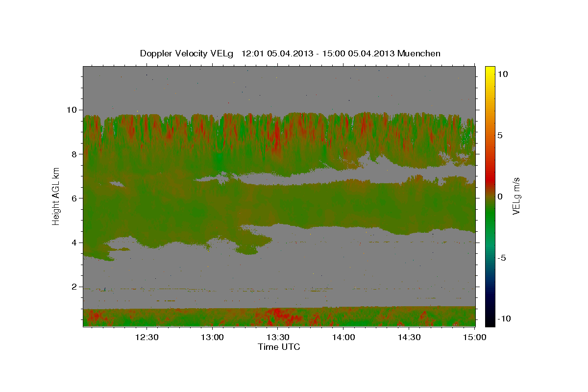588x392 pixels.
Task: Click the 'Height AGL km' axis label
Action: (x=56, y=196)
